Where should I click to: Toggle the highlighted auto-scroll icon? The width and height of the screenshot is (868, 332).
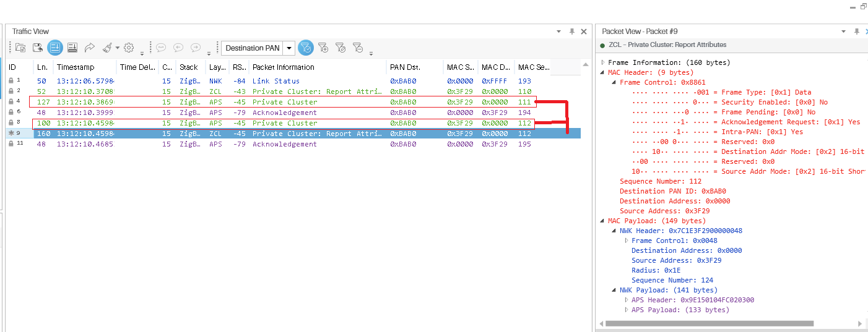pos(55,48)
